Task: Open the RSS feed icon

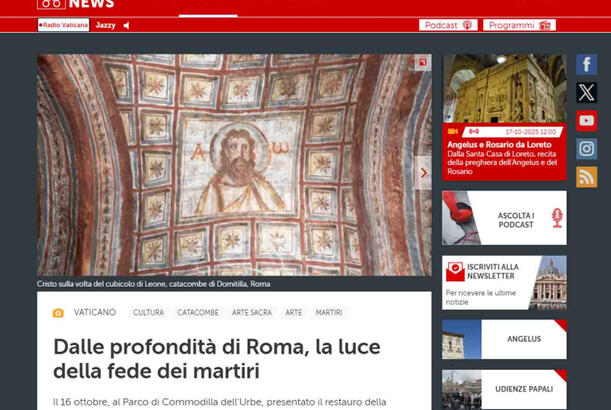Action: 587,177
